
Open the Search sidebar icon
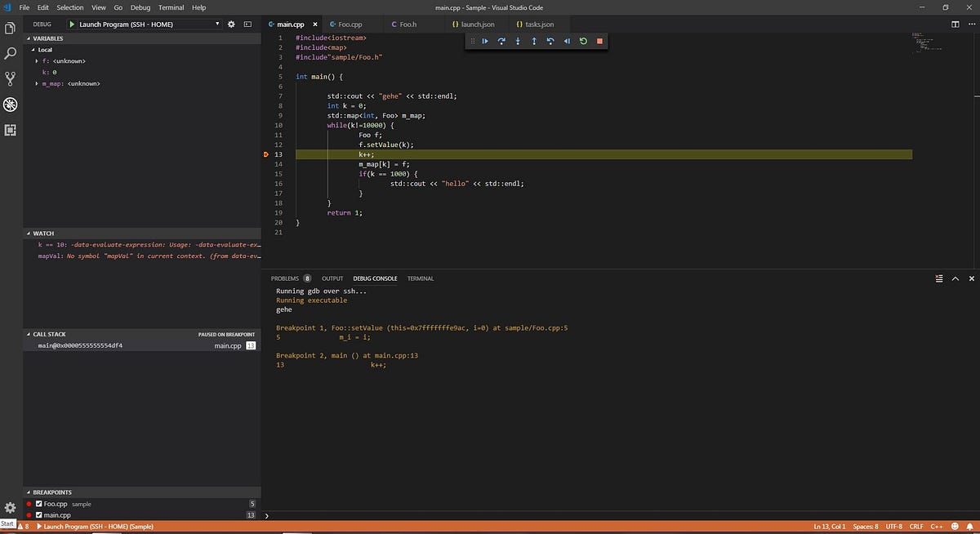[x=9, y=52]
